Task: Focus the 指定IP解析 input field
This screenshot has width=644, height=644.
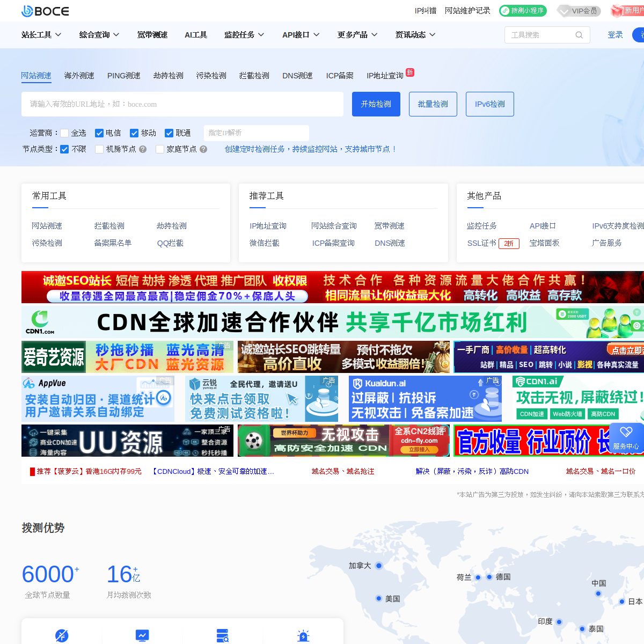Action: [257, 133]
